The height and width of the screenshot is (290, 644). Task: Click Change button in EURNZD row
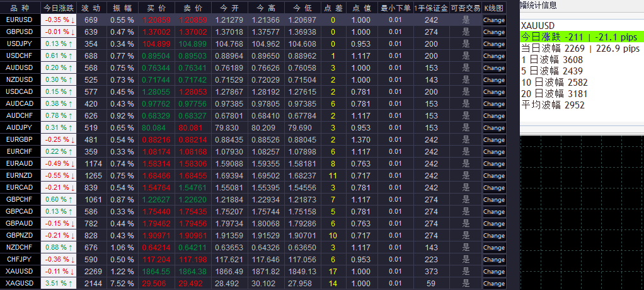(x=494, y=176)
